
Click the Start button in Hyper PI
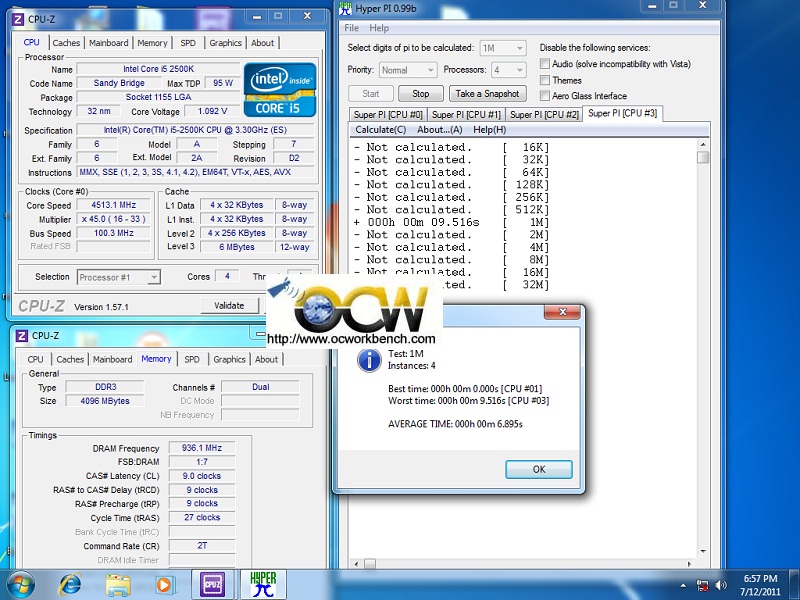371,94
